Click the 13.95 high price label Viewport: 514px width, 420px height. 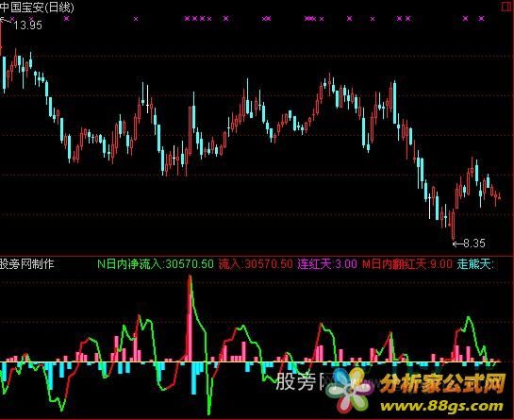coord(28,25)
